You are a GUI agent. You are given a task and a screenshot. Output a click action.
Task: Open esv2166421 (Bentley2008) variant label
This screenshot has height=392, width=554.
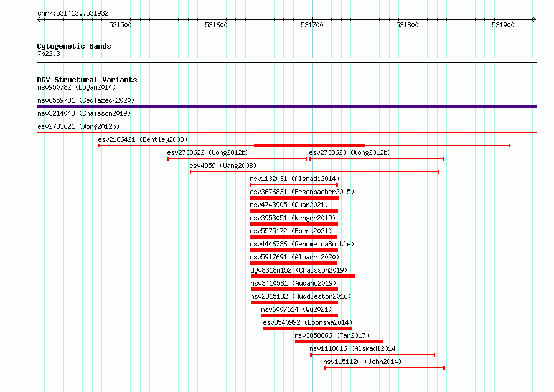click(143, 139)
